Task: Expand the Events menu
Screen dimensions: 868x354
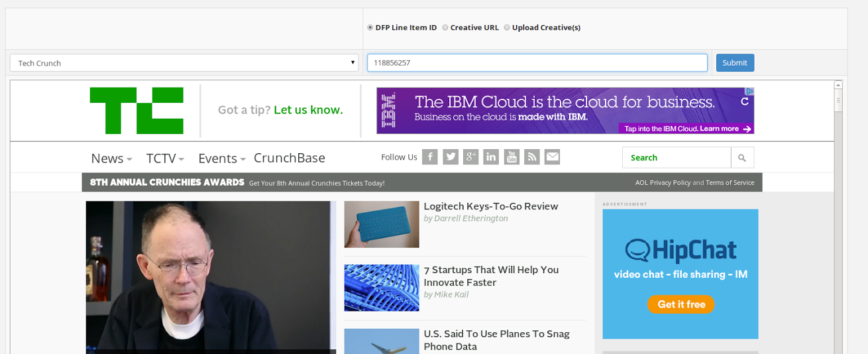Action: pyautogui.click(x=222, y=158)
